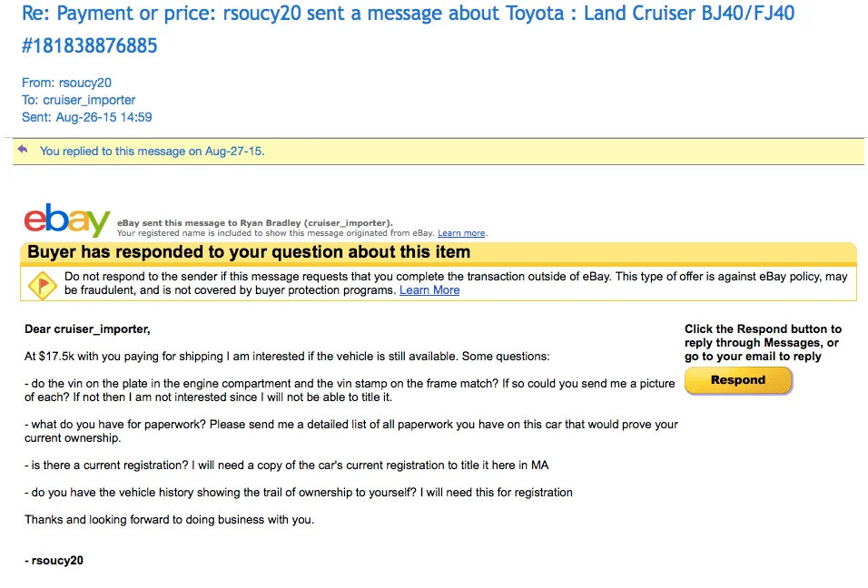Click the purple reply arrow icon
This screenshot has height=588, width=868.
coord(22,150)
